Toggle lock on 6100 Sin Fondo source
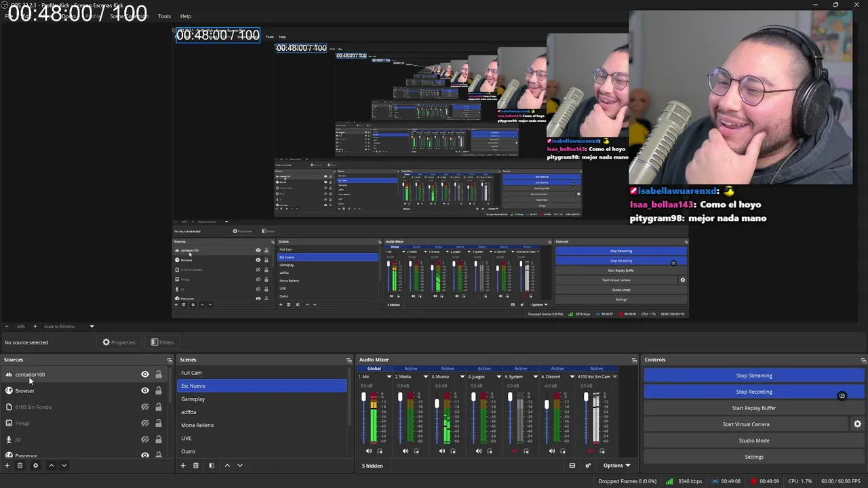 tap(159, 407)
